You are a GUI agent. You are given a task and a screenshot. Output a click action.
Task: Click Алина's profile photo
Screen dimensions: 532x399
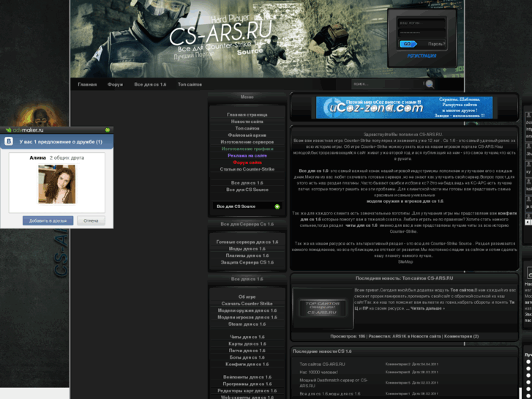(x=56, y=184)
